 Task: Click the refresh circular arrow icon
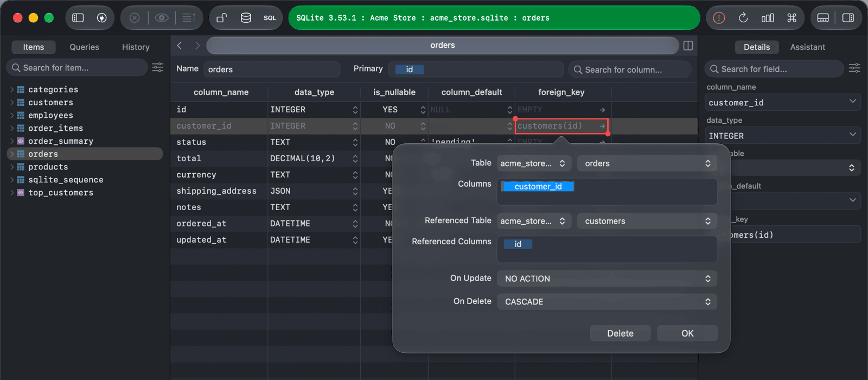(743, 18)
